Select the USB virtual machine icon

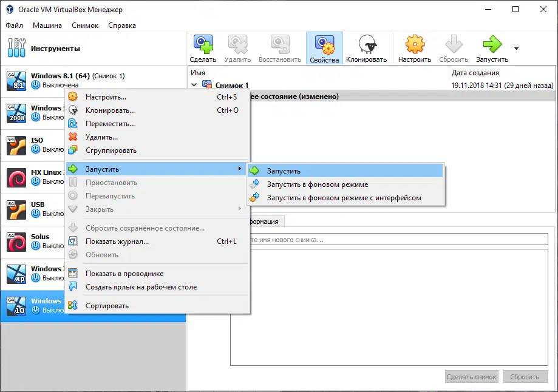click(x=16, y=209)
